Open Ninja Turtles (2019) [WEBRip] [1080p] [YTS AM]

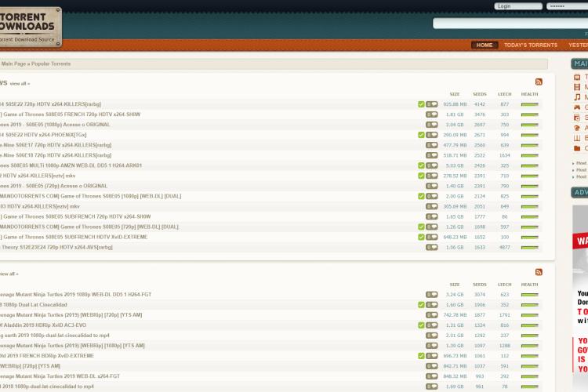[x=72, y=346]
